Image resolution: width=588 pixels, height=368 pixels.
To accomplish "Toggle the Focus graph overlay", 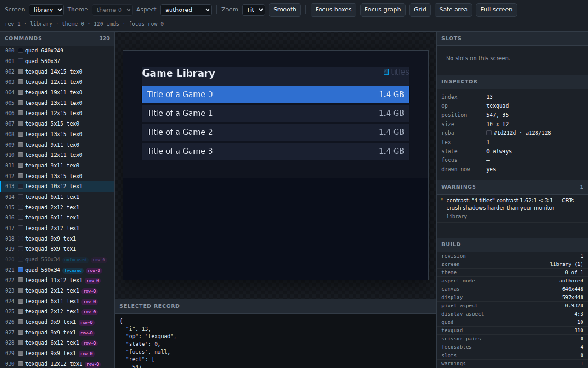I will [x=383, y=10].
